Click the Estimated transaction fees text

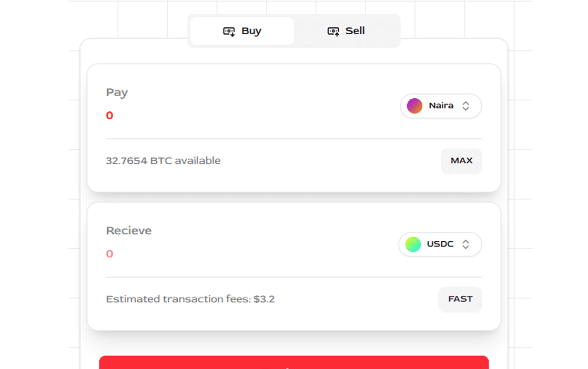click(190, 299)
